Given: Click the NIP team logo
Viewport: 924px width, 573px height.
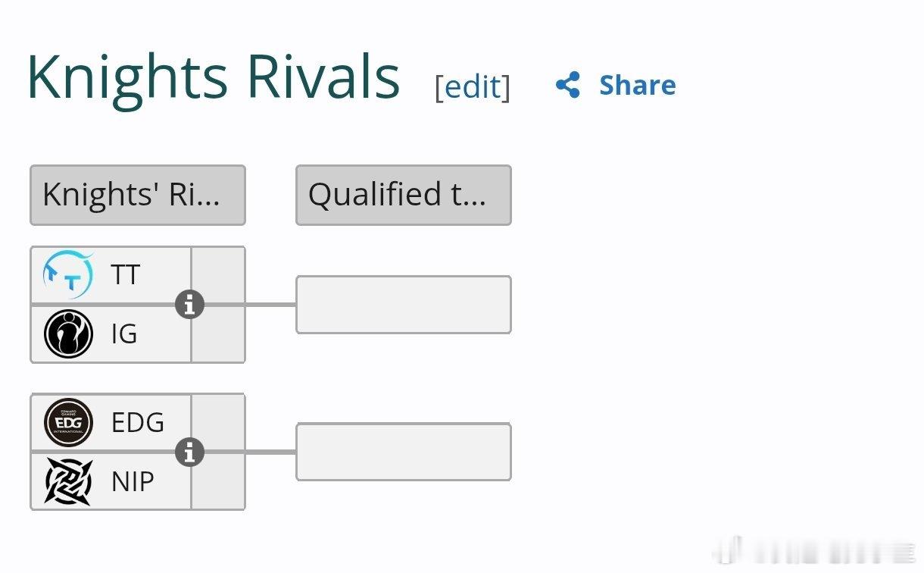Looking at the screenshot, I should (x=68, y=481).
